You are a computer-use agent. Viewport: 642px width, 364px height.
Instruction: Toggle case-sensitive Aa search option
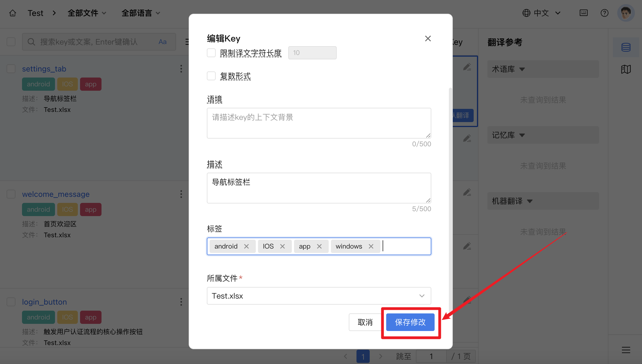pyautogui.click(x=163, y=42)
